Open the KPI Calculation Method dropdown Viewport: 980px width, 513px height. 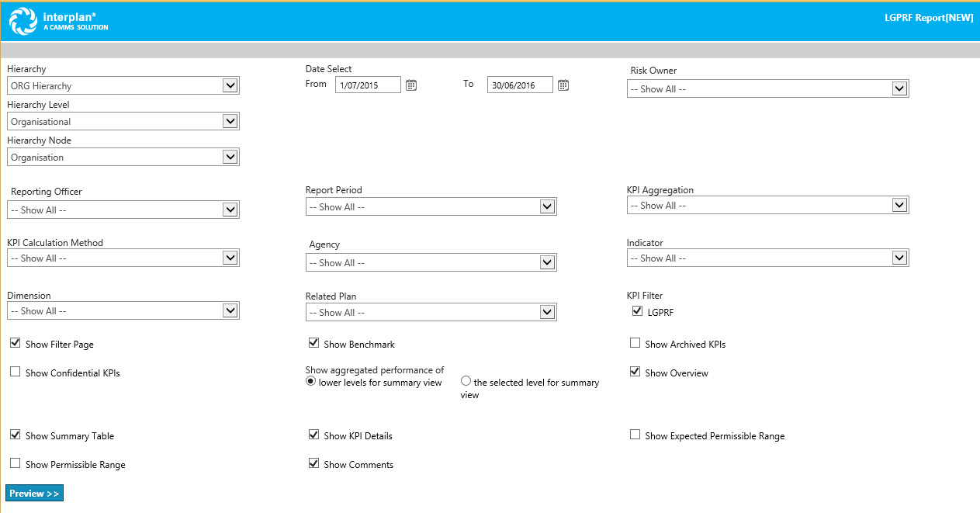point(123,258)
